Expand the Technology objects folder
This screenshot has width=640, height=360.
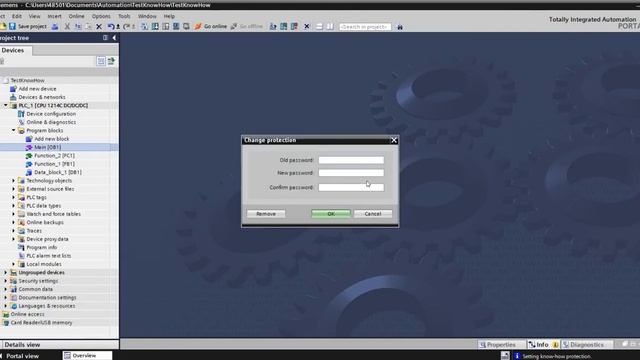(x=13, y=180)
